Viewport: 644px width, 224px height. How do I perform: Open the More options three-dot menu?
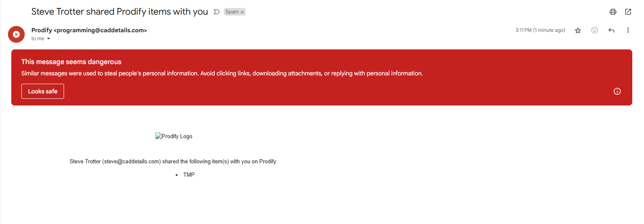(628, 30)
